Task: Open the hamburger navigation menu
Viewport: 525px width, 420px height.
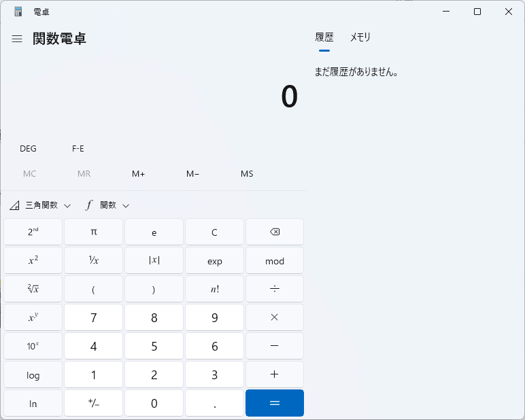Action: 17,39
